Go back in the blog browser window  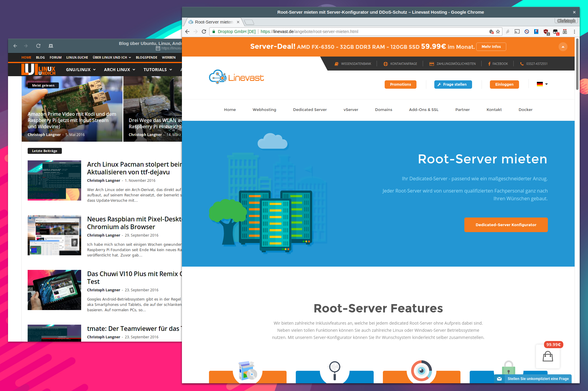click(x=15, y=46)
